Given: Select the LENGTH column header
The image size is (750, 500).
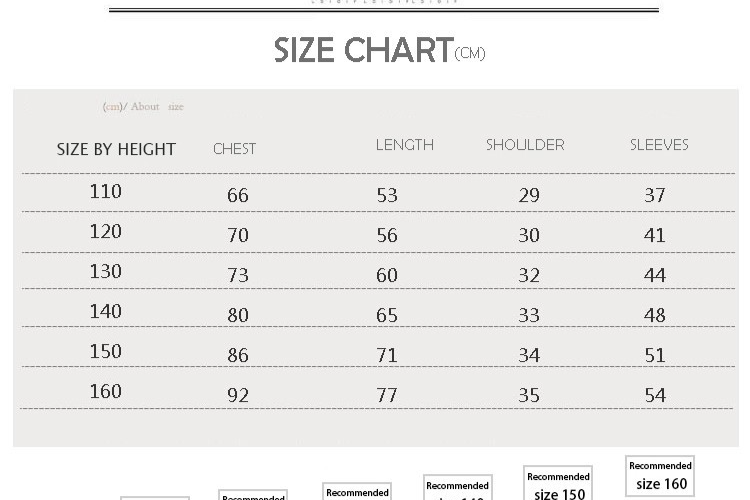Looking at the screenshot, I should (404, 145).
